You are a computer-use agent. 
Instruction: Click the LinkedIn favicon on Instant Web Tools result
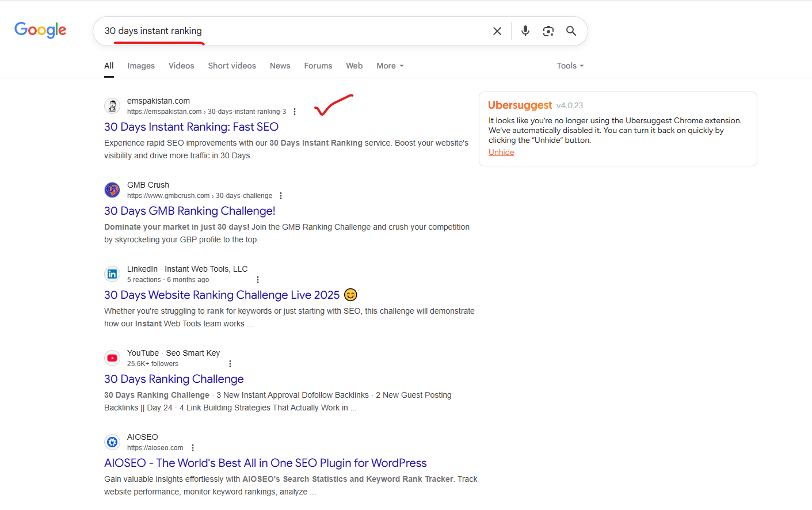pos(112,274)
